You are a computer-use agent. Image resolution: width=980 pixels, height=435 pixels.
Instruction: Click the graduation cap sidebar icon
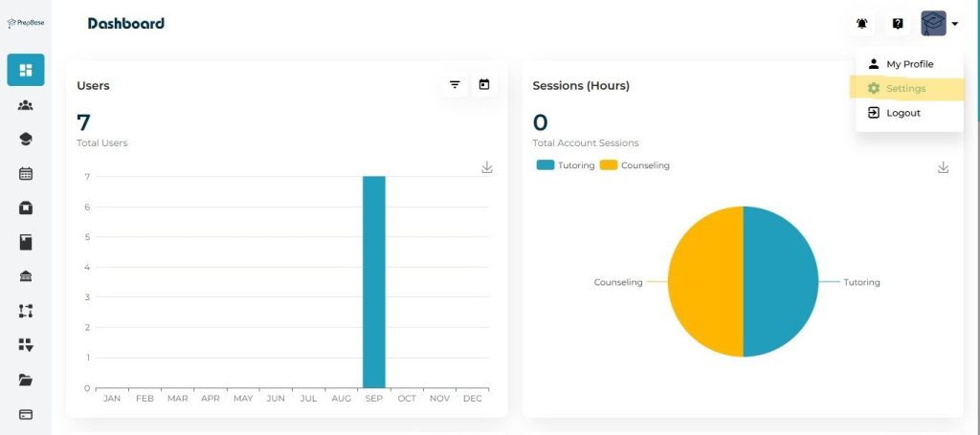[26, 140]
